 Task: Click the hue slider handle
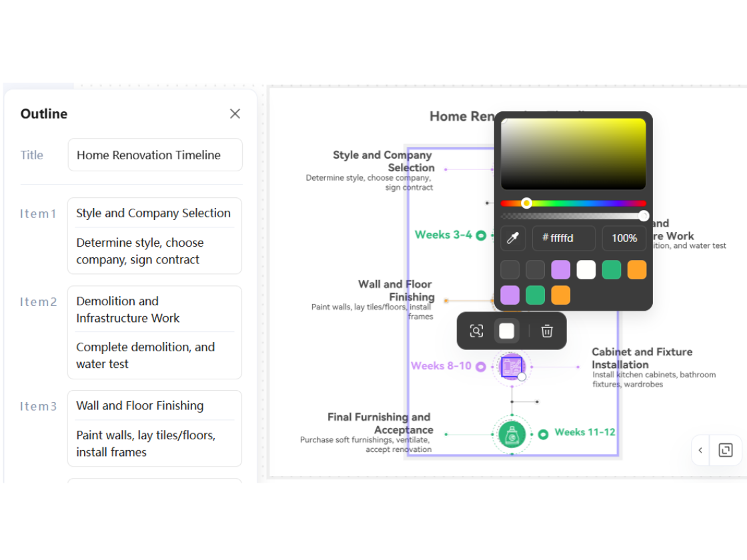526,203
